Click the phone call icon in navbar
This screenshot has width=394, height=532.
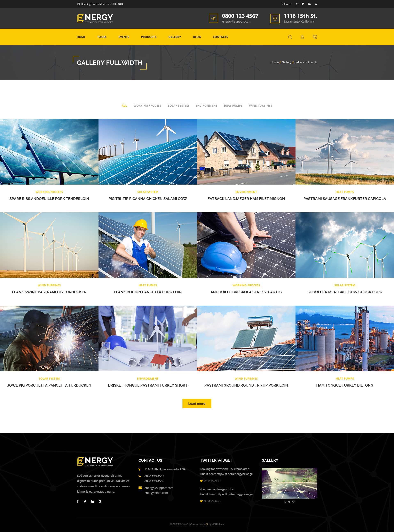pyautogui.click(x=315, y=37)
